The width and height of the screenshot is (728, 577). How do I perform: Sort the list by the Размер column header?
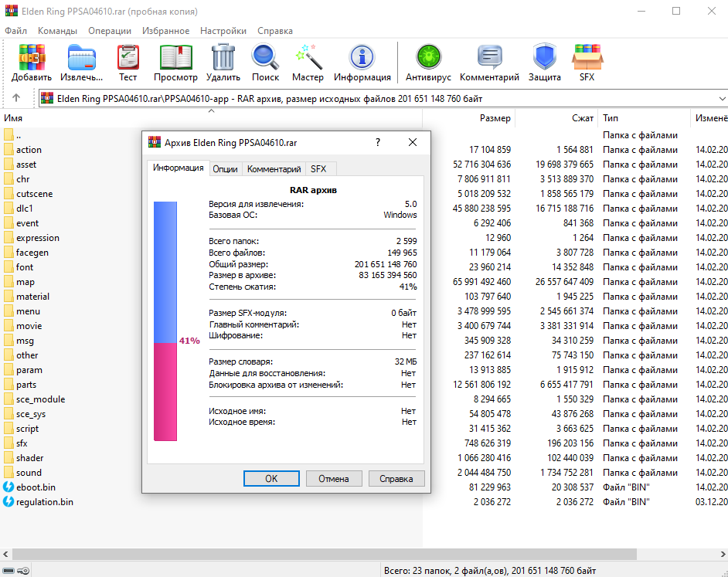coord(495,118)
